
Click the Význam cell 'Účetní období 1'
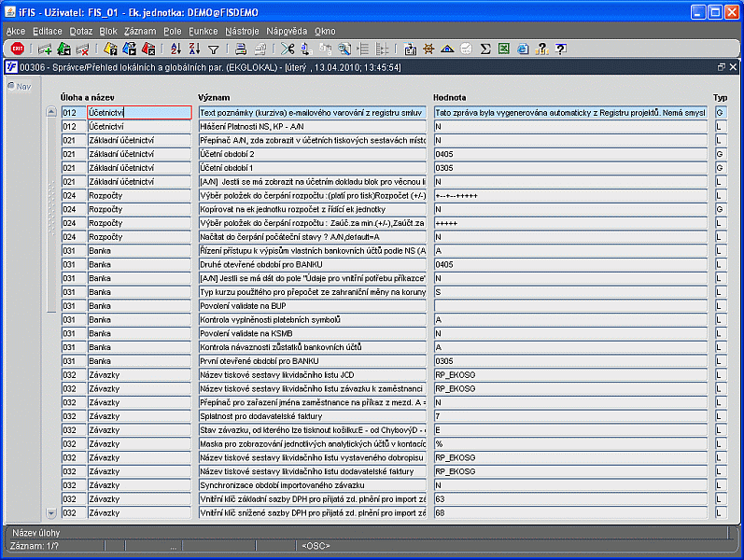pyautogui.click(x=312, y=167)
